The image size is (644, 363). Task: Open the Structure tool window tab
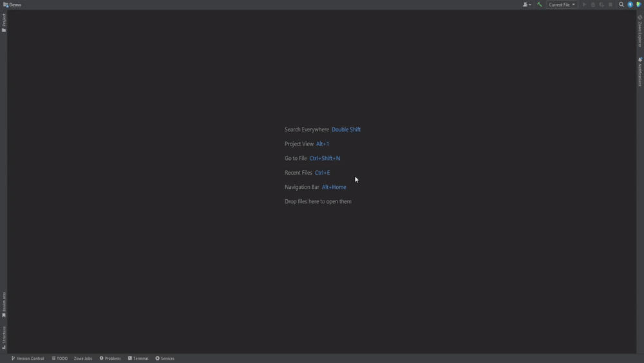point(4,337)
